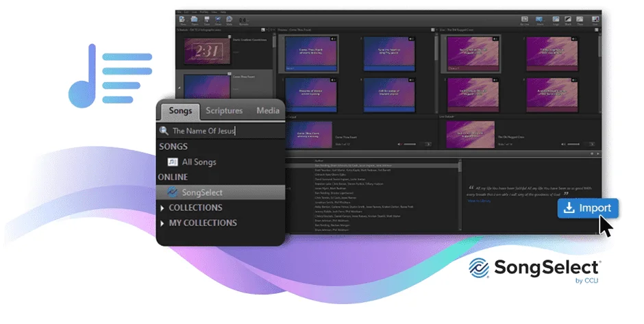
Task: Select the countdown 2:31 schedule thumbnail
Action: [207, 51]
